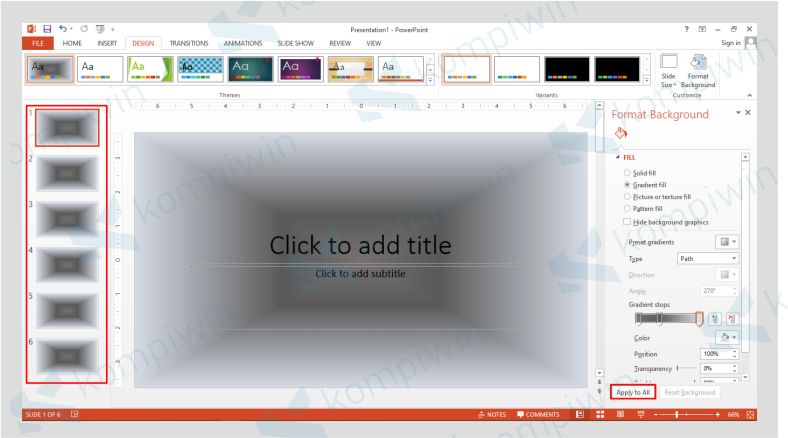The image size is (788, 438).
Task: Open the gradient stop Color picker dropdown
Action: [x=727, y=338]
